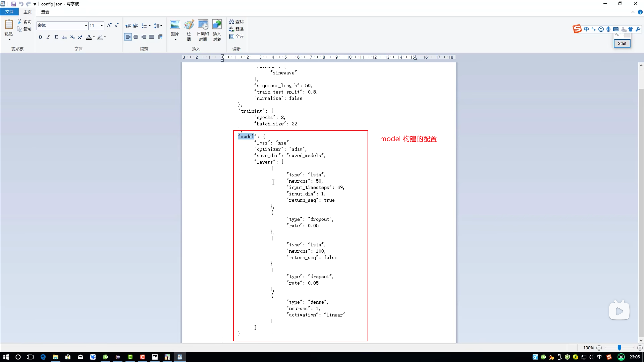
Task: Open Microsoft Edge from the taskbar
Action: click(43, 357)
